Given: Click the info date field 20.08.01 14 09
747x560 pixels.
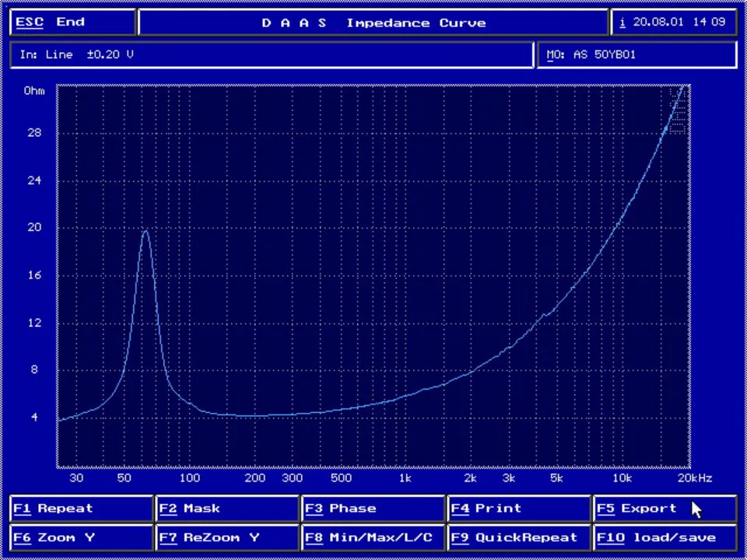Looking at the screenshot, I should point(674,22).
